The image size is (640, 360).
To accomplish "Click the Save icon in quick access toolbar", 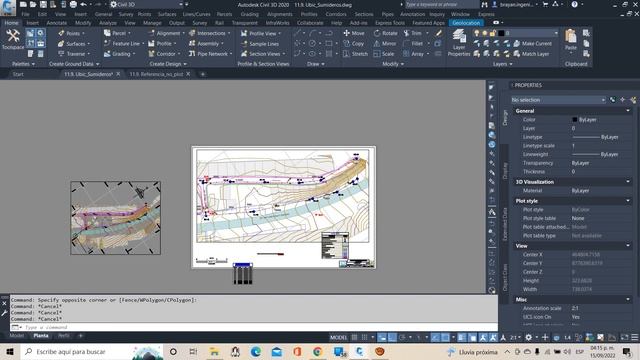I will click(x=43, y=4).
